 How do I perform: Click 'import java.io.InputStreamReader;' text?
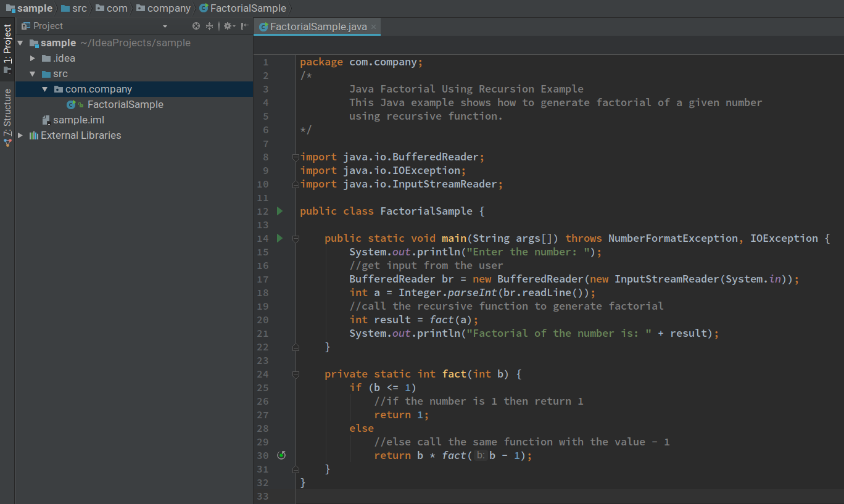point(402,184)
